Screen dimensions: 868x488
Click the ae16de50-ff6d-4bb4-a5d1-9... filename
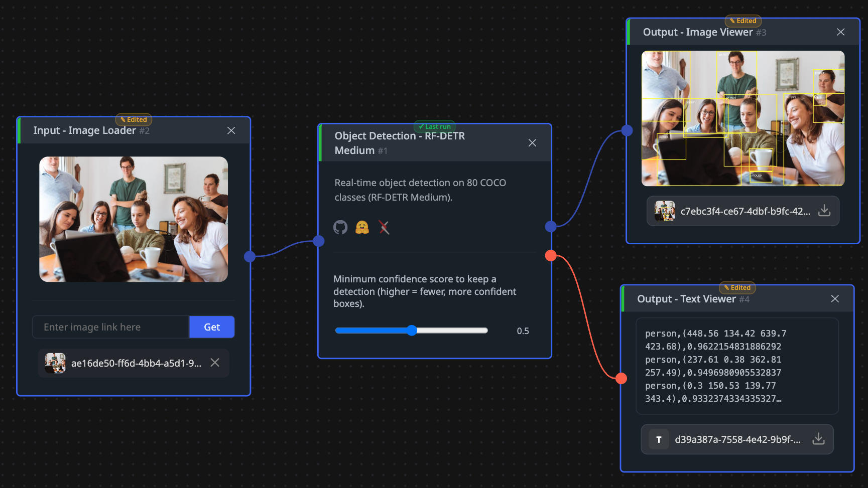[x=136, y=363]
